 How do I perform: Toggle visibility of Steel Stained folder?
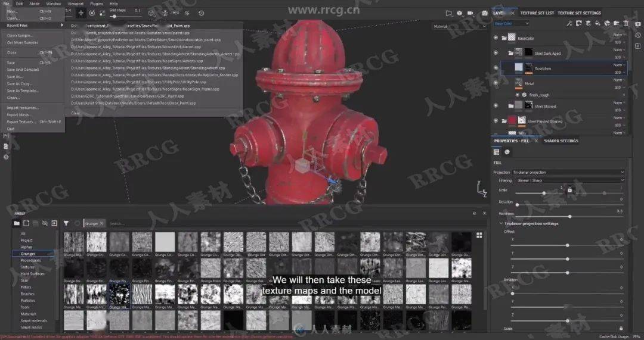(x=496, y=105)
